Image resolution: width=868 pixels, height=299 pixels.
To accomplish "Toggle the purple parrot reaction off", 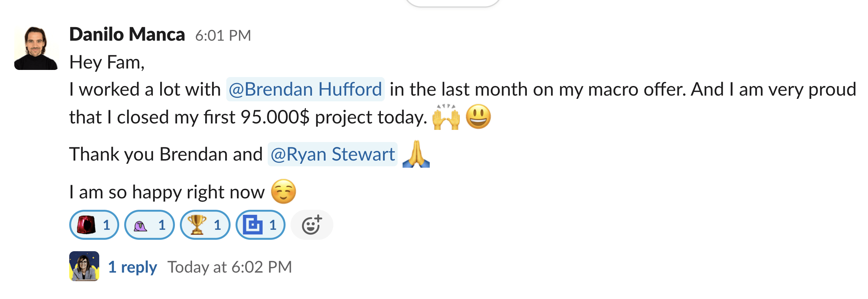I will click(150, 224).
